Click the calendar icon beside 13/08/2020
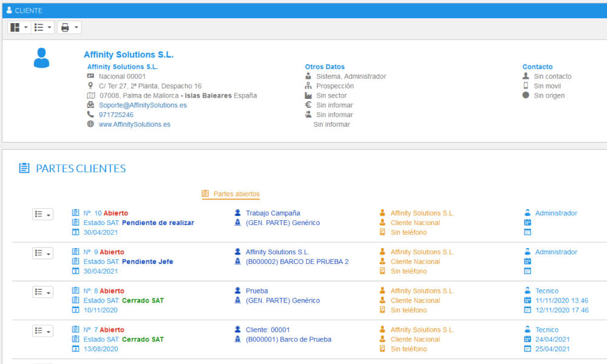Screen dimensions: 607x364 click(x=75, y=348)
